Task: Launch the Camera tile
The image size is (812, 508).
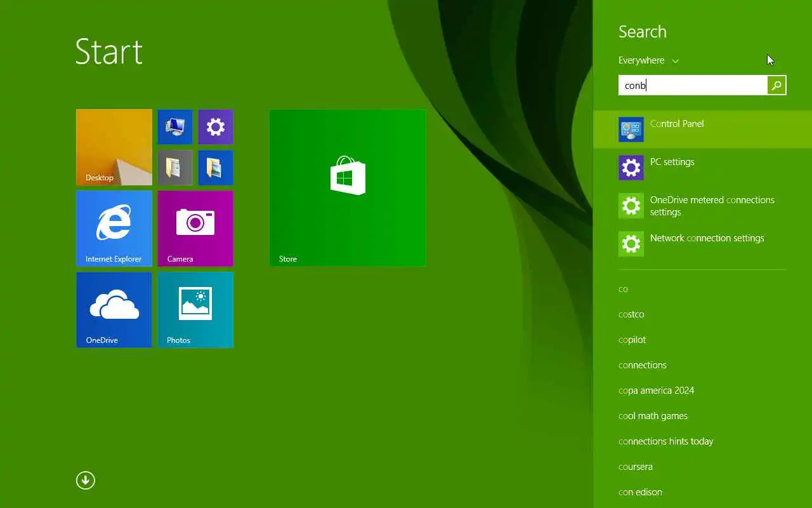Action: tap(195, 229)
